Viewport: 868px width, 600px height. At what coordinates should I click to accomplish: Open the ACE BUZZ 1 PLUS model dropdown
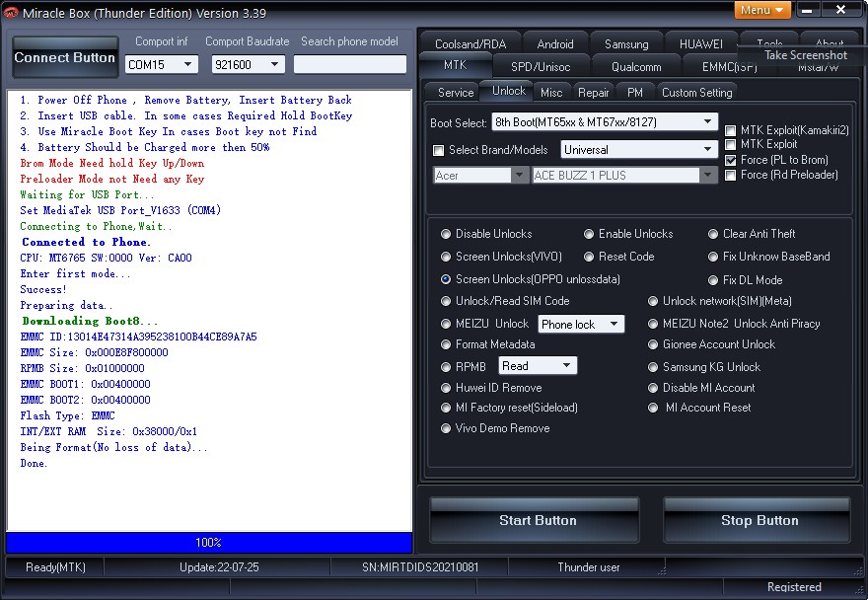pyautogui.click(x=623, y=176)
